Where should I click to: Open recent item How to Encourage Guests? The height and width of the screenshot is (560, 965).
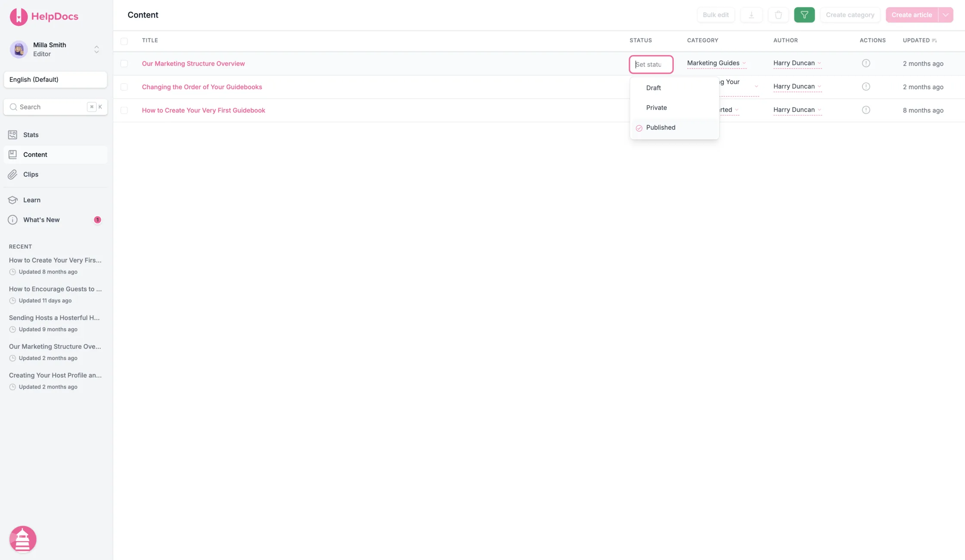click(56, 294)
